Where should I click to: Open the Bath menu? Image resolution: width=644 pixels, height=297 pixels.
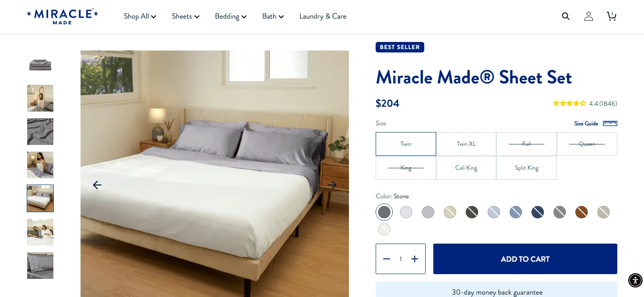coord(273,16)
